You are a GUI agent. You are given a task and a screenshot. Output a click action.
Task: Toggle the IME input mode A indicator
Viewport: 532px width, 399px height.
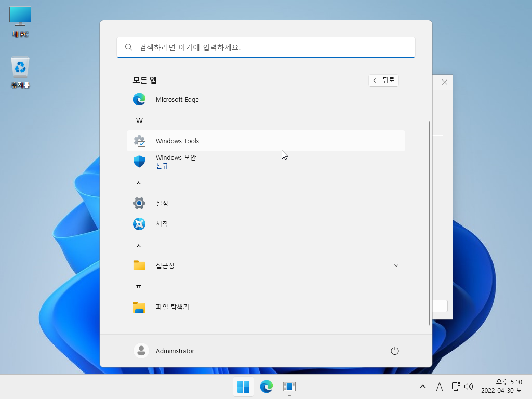pos(440,387)
